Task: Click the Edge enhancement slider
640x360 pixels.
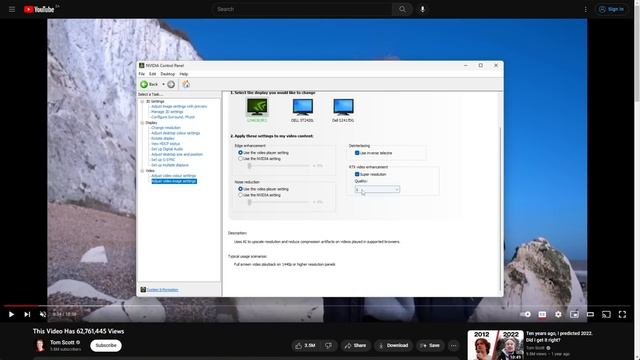Action: 279,166
